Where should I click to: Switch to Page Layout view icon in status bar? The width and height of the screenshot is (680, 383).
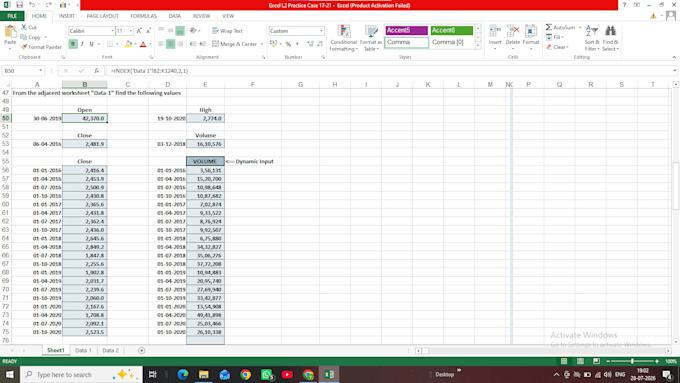click(580, 361)
